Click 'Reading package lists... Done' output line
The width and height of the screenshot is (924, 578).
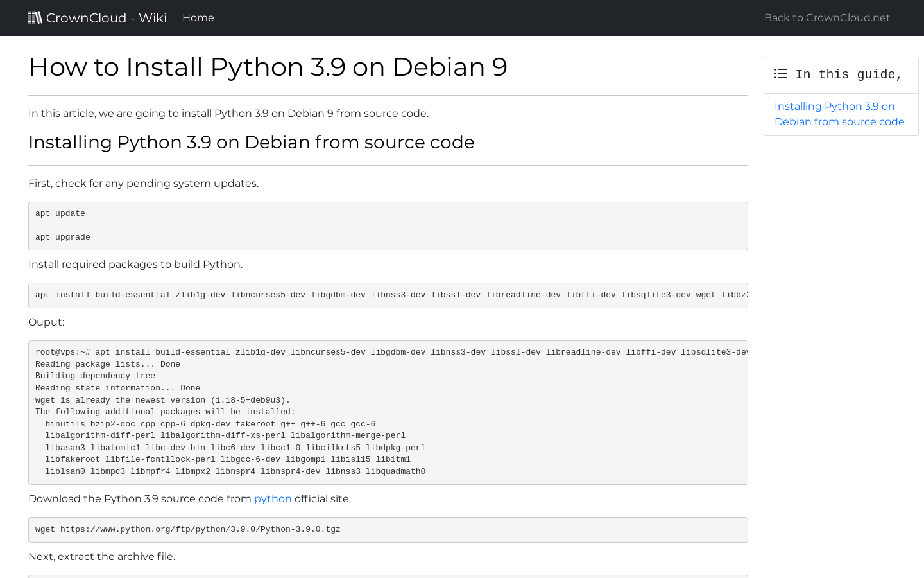point(108,364)
